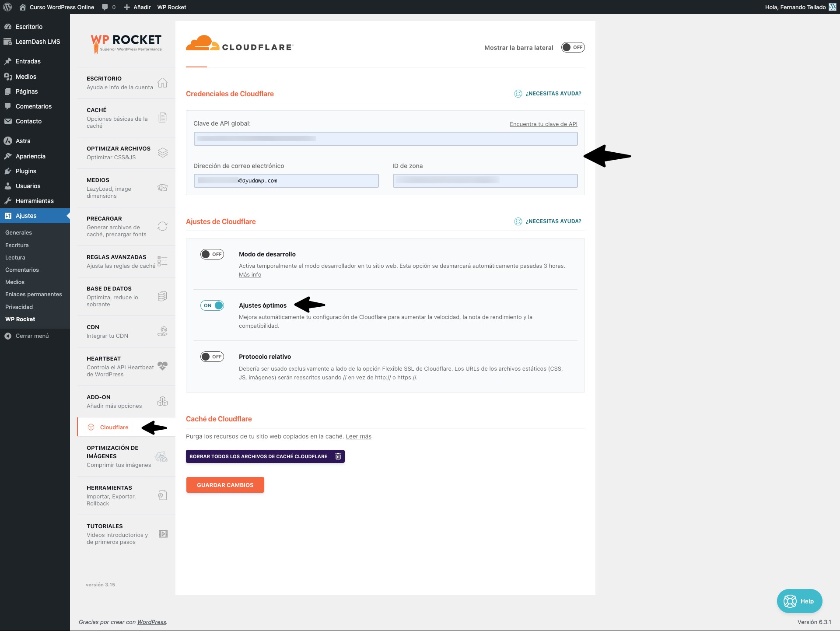The image size is (840, 631).
Task: Select the Heartbeat heart icon
Action: (x=162, y=366)
